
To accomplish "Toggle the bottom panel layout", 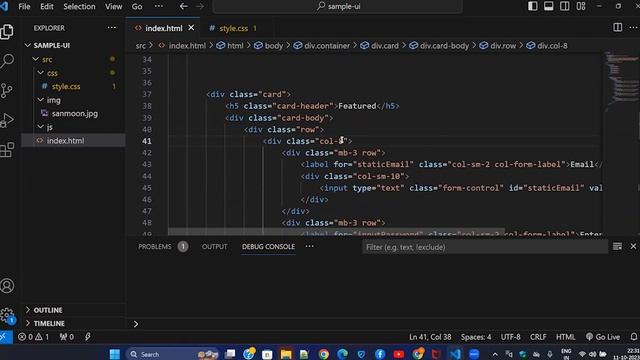I will pyautogui.click(x=549, y=6).
